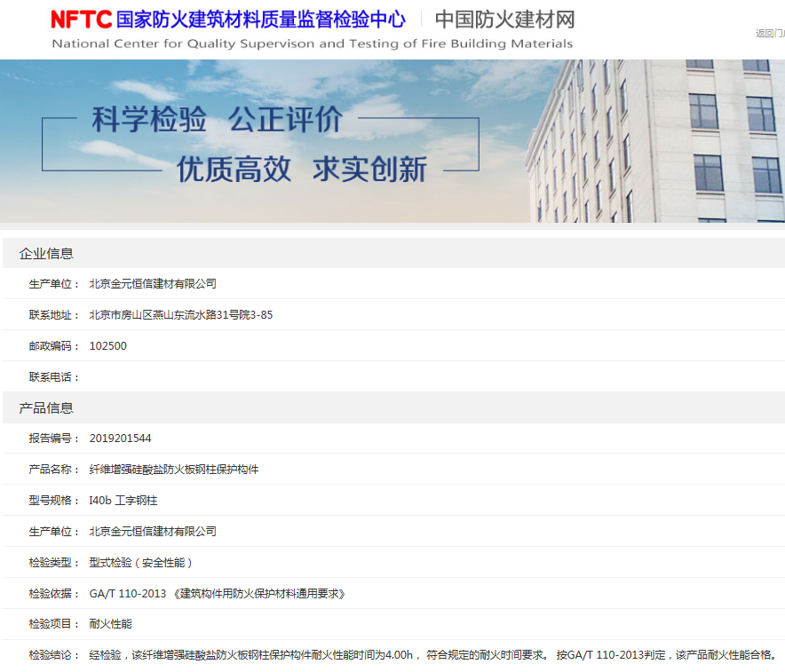Image resolution: width=785 pixels, height=672 pixels.
Task: Click the English subtitle National Center for Quality
Action: click(x=312, y=43)
